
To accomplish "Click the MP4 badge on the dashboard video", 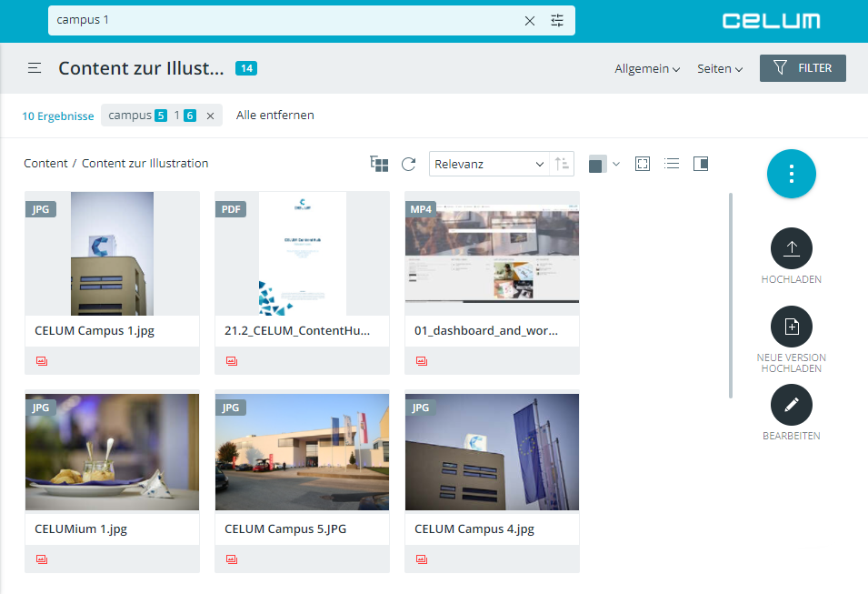I will pyautogui.click(x=421, y=209).
